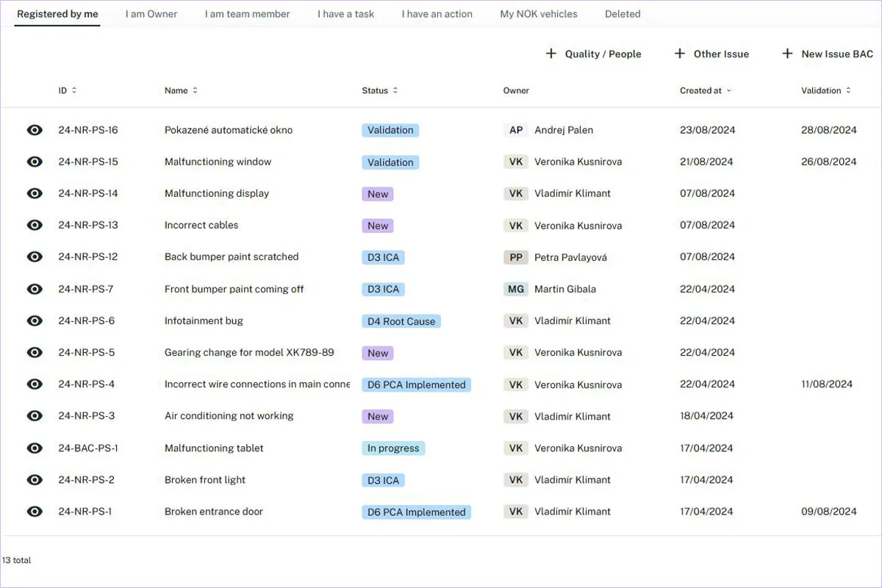Sort the table by ID column
The image size is (882, 588).
[68, 90]
